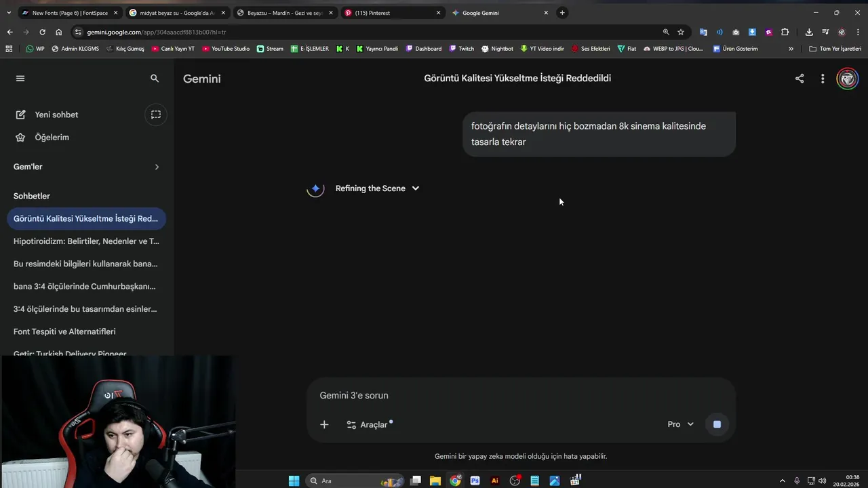868x488 pixels.
Task: Open the YouTube Studio bookmark
Action: tap(226, 49)
